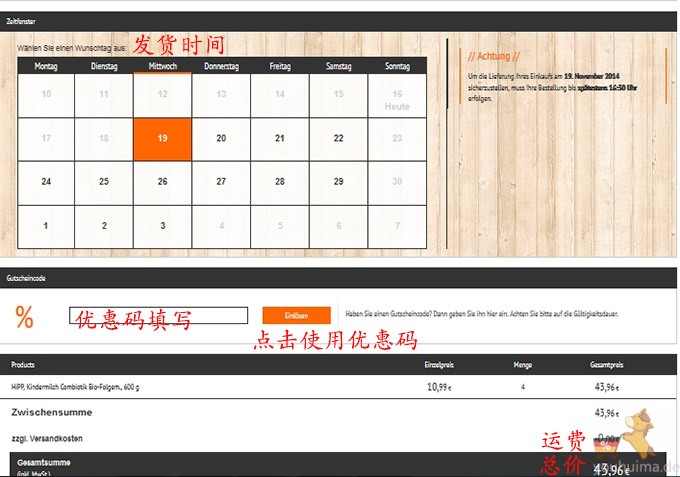Select Wednesday the 19th delivery date
The image size is (680, 477).
coord(162,139)
